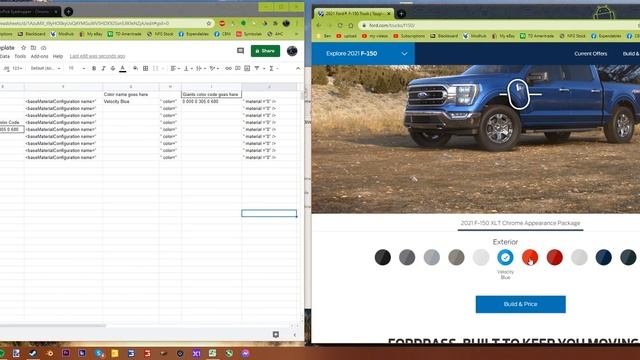Open horizontal align dropdown in Sheets
This screenshot has width=640, height=360.
pos(175,69)
